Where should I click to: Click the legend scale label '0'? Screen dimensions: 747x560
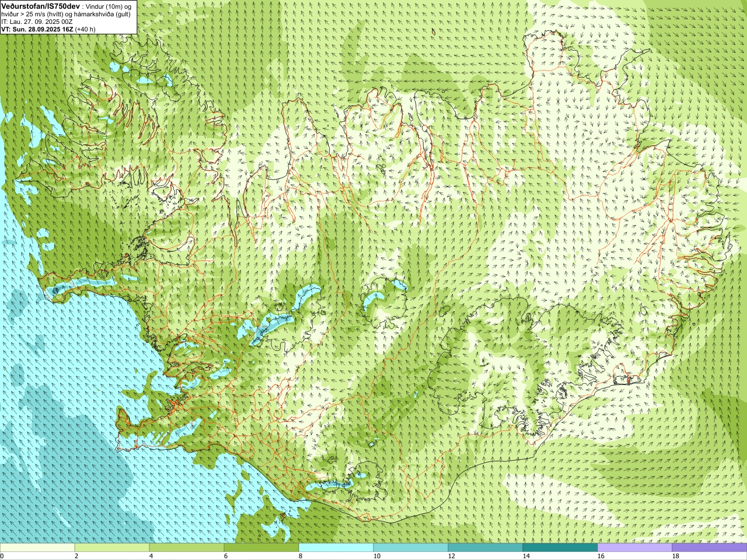pyautogui.click(x=2, y=556)
